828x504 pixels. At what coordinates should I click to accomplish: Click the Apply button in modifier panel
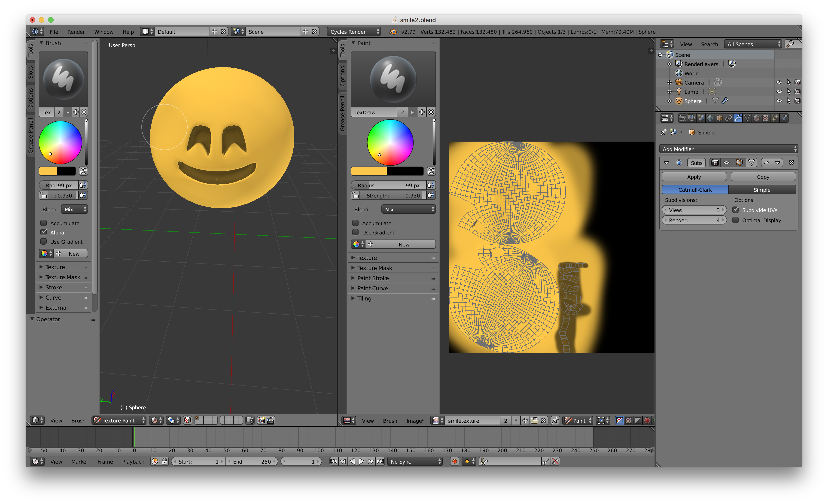coord(694,176)
